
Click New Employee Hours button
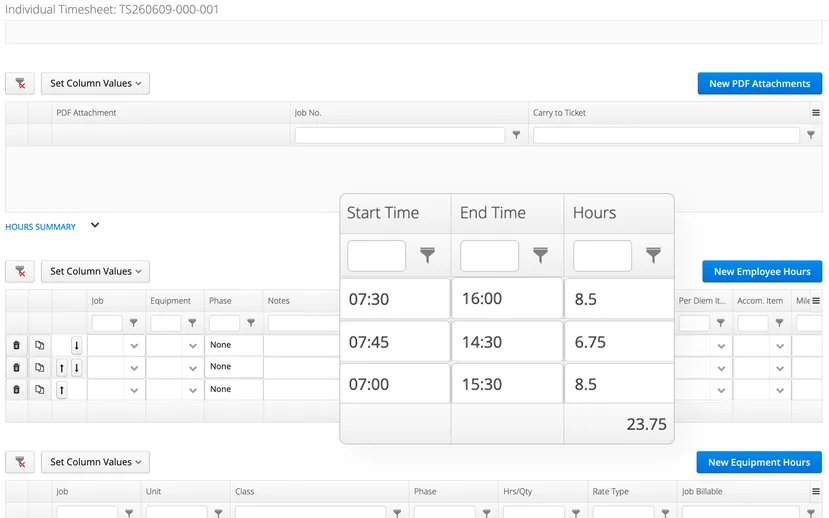(x=762, y=272)
